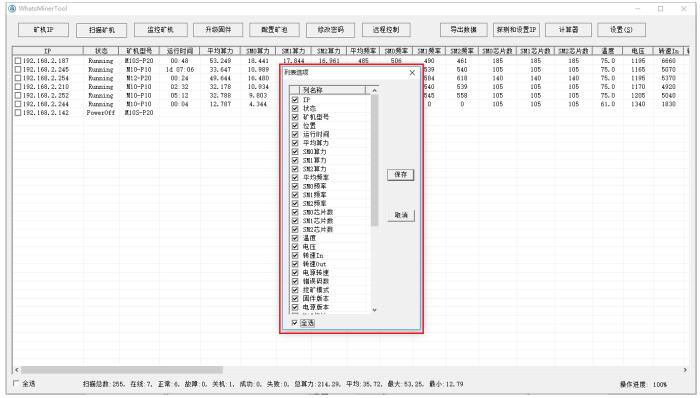Launch the 计算器 calculator button
Screen dimensions: 700x398
(x=568, y=30)
